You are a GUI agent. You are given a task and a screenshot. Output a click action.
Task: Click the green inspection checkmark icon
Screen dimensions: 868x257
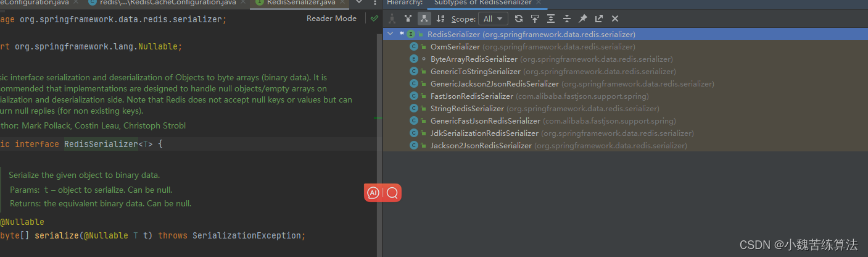pyautogui.click(x=374, y=19)
